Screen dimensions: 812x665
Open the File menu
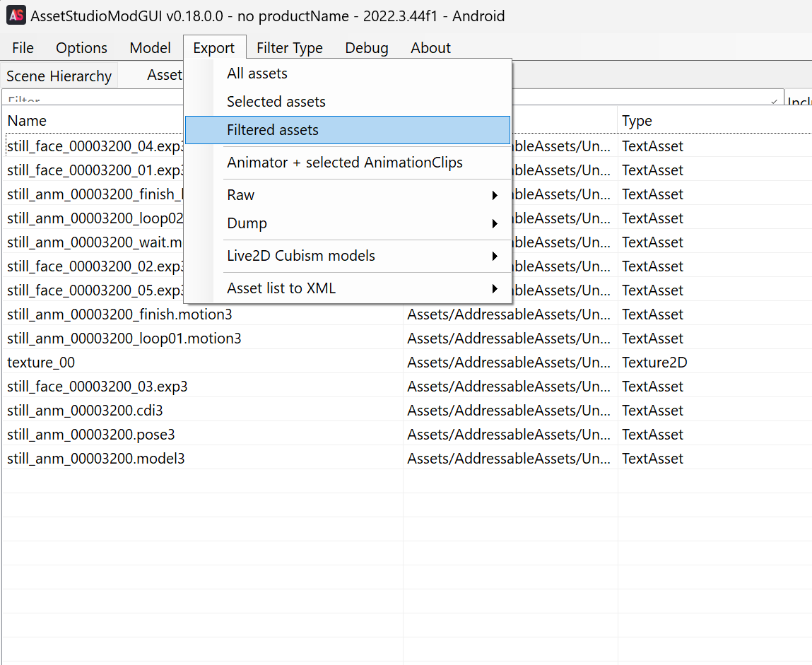[23, 47]
